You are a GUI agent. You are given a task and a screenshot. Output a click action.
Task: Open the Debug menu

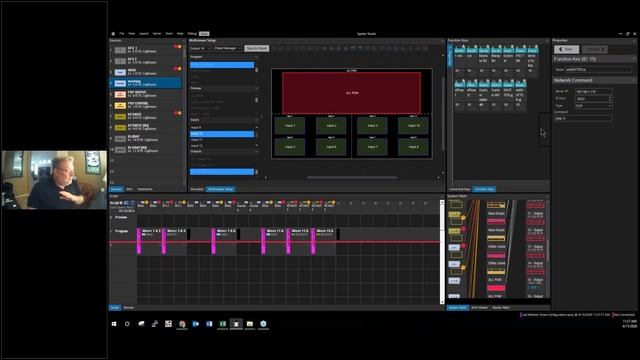(x=192, y=33)
